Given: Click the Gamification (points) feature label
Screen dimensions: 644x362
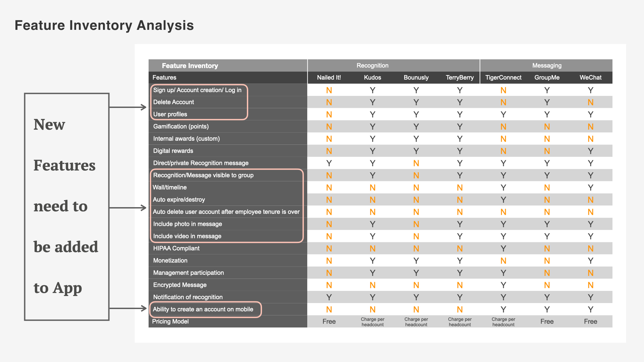Looking at the screenshot, I should [x=181, y=126].
